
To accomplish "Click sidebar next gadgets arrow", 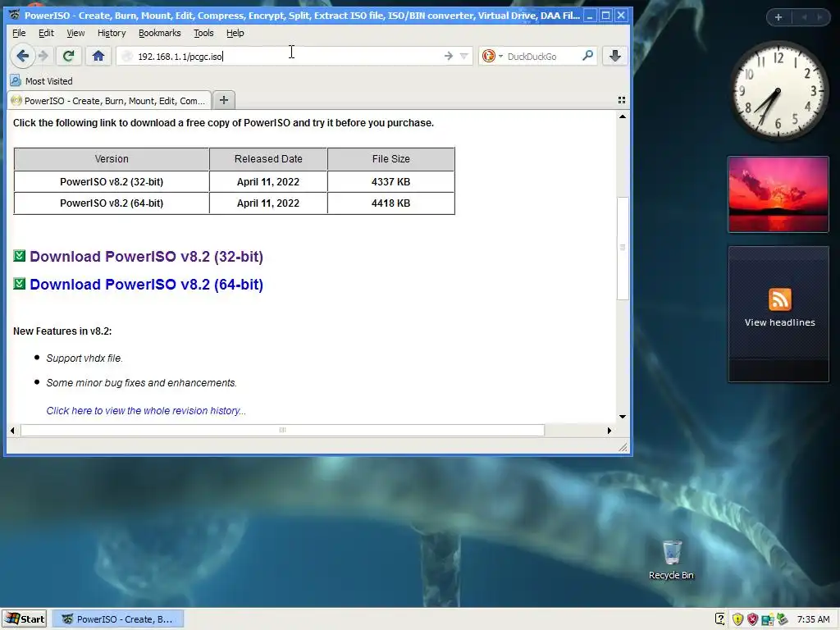I will click(x=819, y=17).
